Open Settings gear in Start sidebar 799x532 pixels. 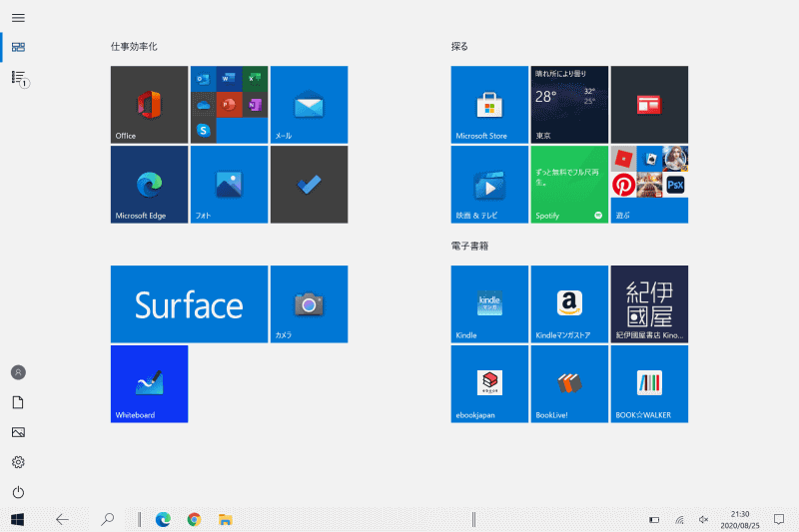click(x=18, y=462)
